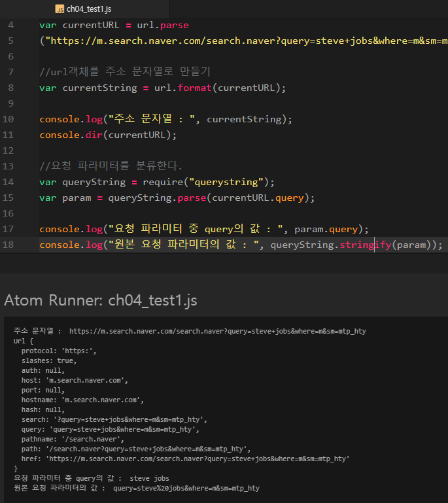Screen dimensions: 448x503
Task: Select the ch04_test1.js editor tab
Action: tap(84, 9)
